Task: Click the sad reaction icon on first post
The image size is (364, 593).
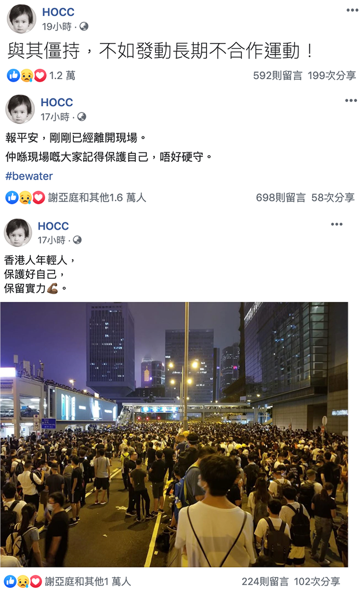Action: pos(27,75)
